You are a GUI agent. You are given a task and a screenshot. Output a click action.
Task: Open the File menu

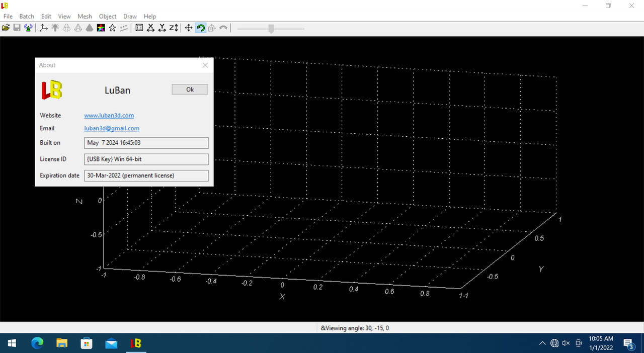(x=8, y=16)
